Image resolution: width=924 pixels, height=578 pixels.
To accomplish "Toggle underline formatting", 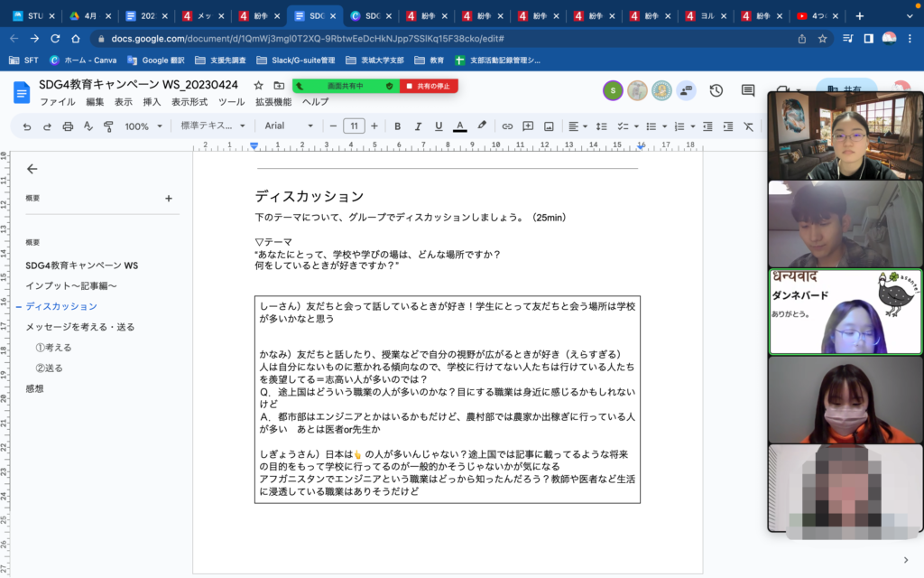I will coord(439,126).
